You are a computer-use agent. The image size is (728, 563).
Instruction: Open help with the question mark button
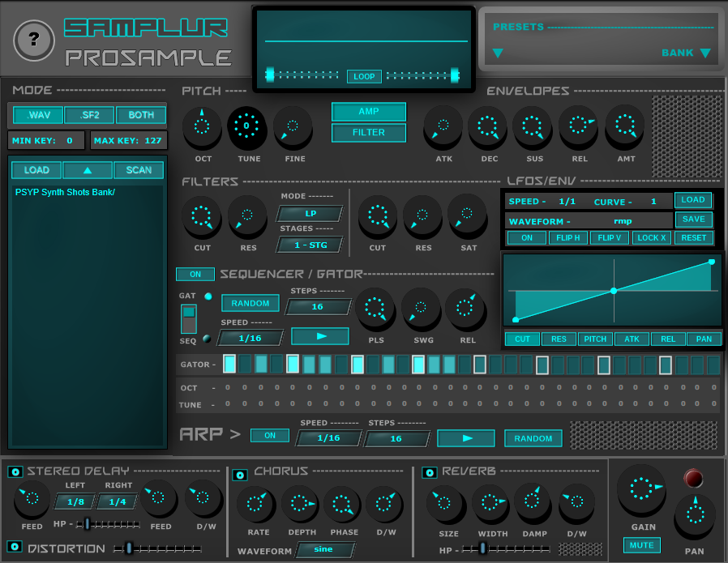click(34, 41)
